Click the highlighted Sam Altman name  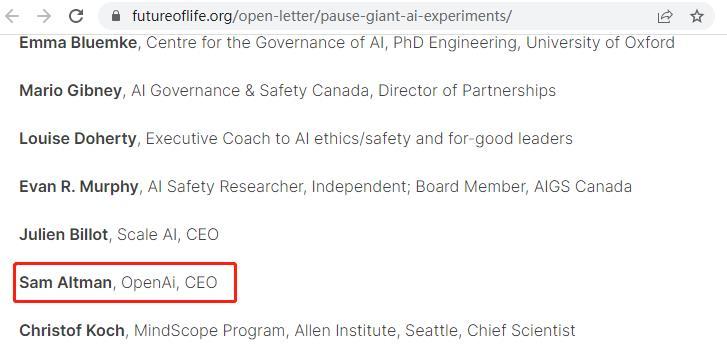[65, 282]
